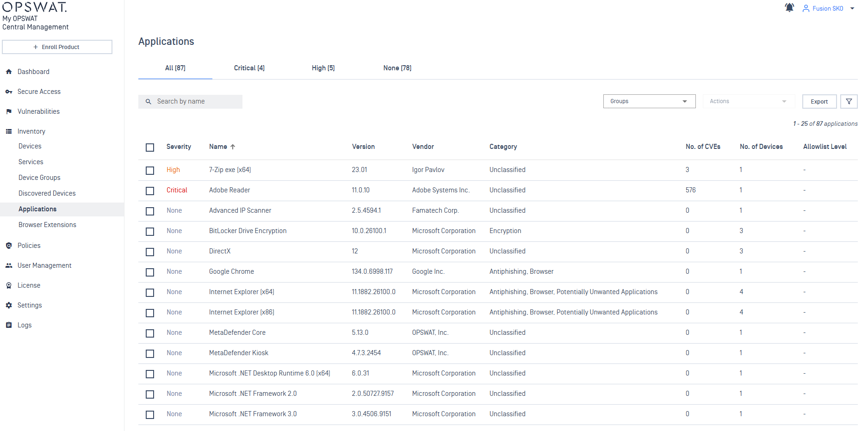This screenshot has height=431, width=868.
Task: Click the Enroll Product button
Action: coord(57,47)
